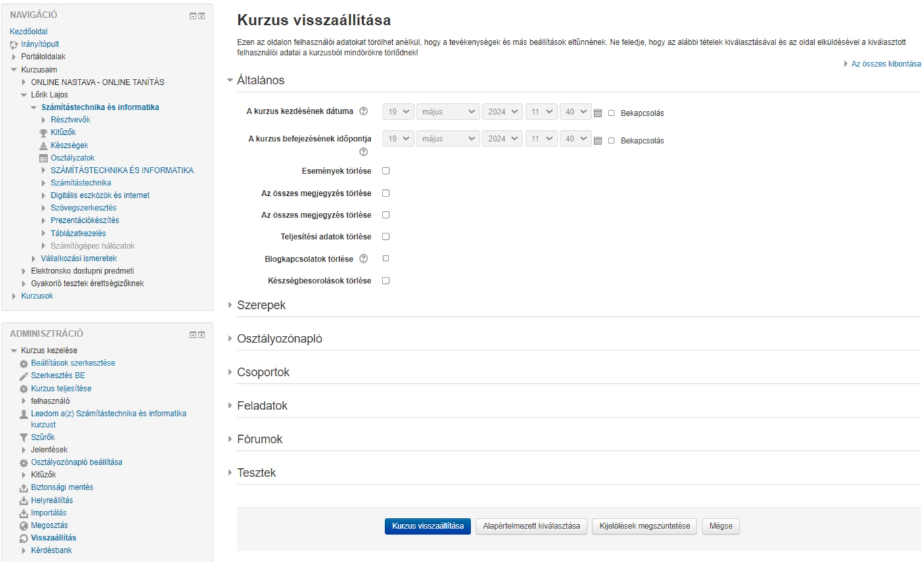Tick the 'Teljesítési adatok törlése' checkbox
924x562 pixels.
tap(386, 237)
